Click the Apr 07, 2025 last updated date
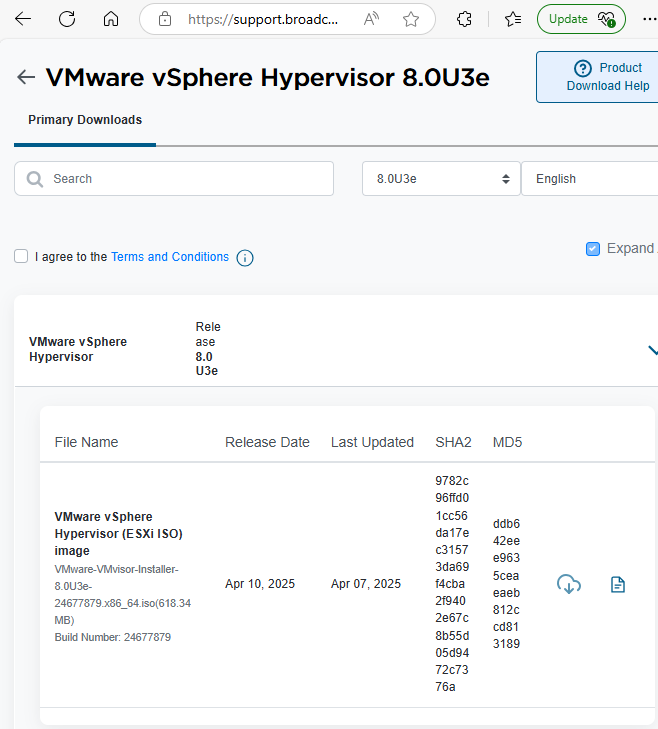658x729 pixels. tap(366, 584)
